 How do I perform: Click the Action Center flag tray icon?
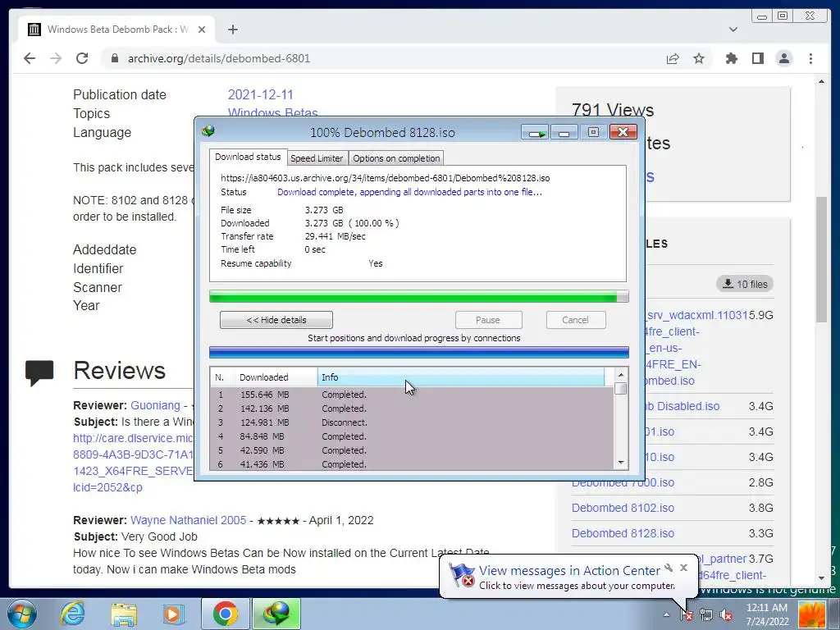pyautogui.click(x=687, y=615)
